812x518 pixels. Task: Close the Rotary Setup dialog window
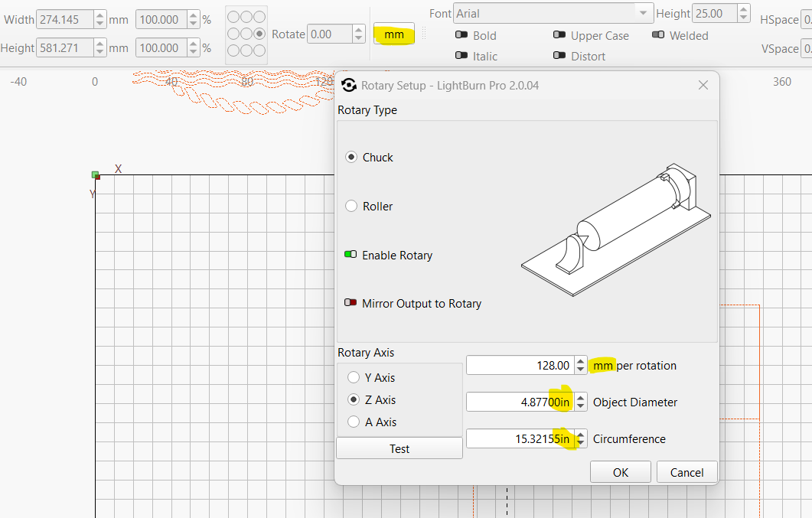pyautogui.click(x=703, y=85)
